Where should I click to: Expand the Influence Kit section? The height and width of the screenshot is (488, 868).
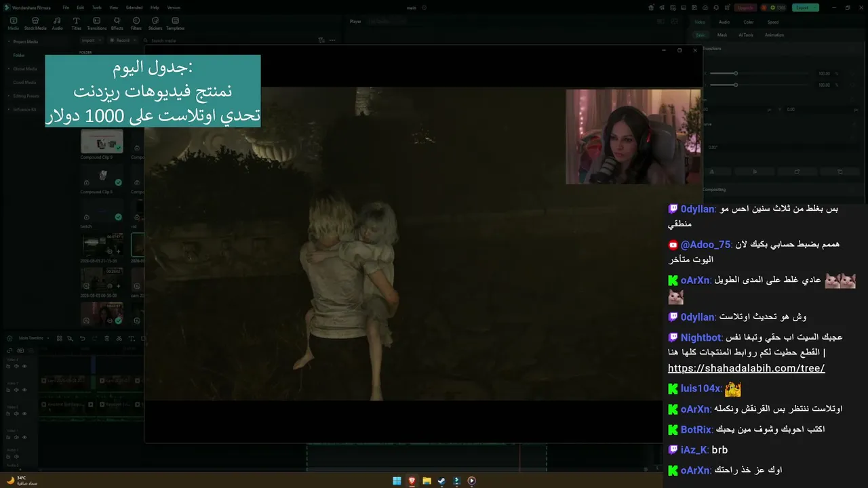pyautogui.click(x=9, y=109)
